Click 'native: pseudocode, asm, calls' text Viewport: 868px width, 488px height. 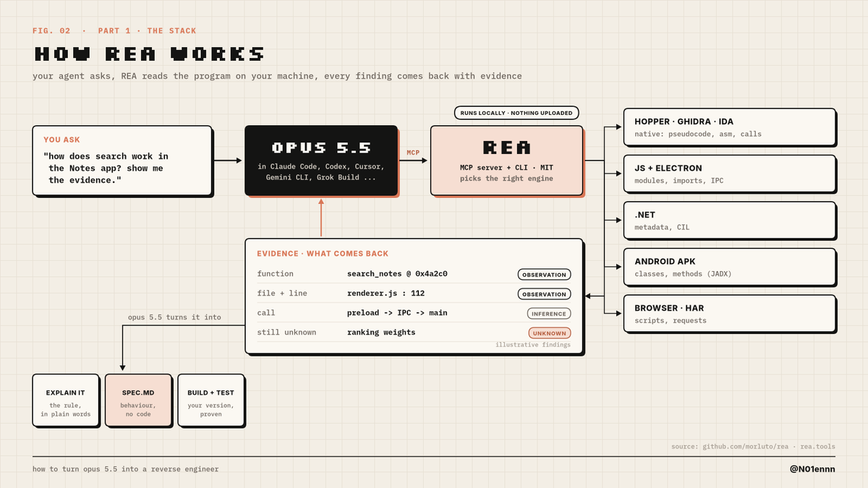click(698, 134)
